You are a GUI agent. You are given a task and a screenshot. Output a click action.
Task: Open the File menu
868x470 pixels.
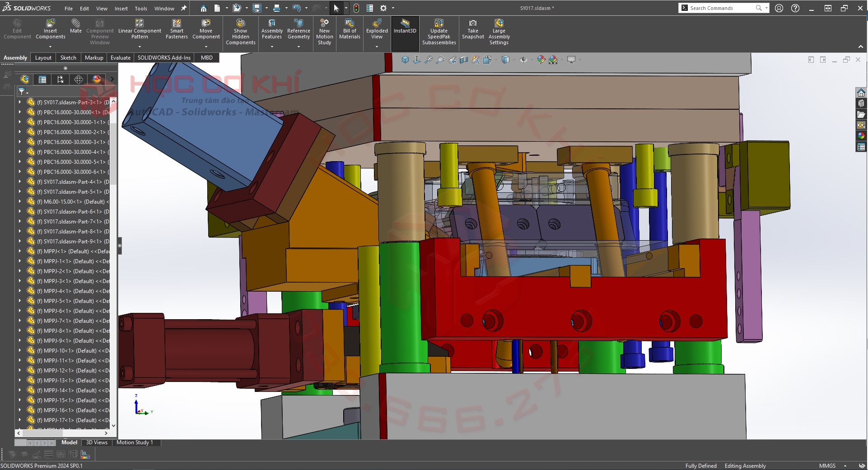[x=69, y=9]
